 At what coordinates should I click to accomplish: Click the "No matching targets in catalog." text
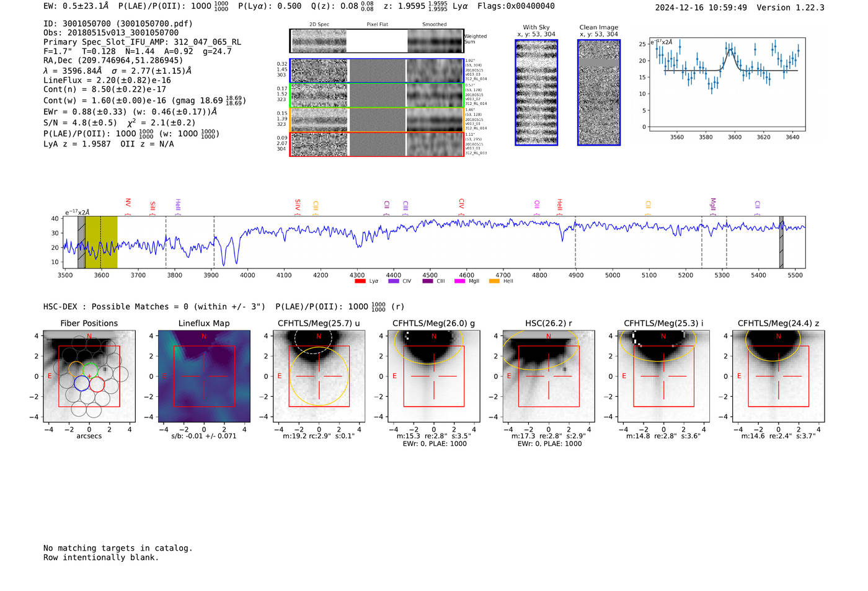click(x=118, y=548)
